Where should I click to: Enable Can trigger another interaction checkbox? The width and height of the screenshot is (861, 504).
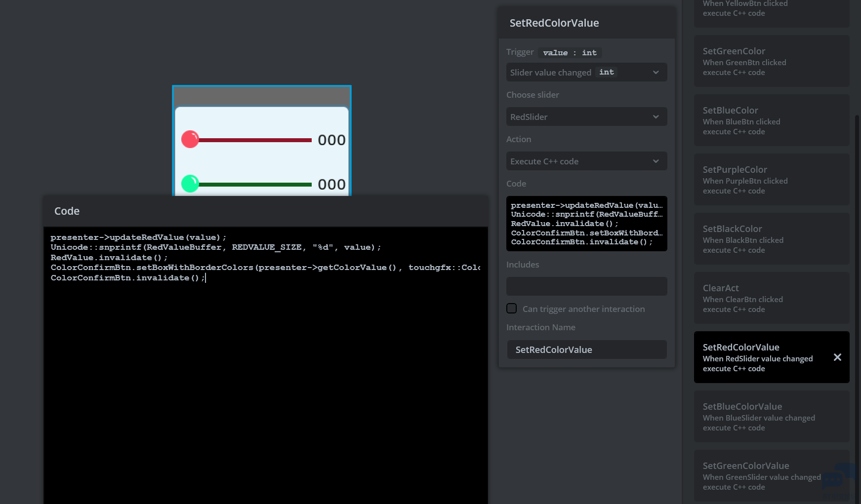pos(512,309)
